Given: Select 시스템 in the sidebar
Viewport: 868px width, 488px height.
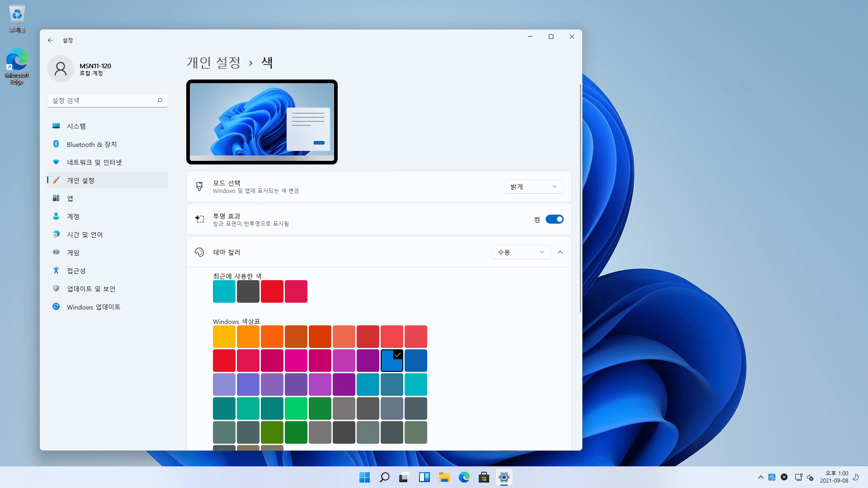Looking at the screenshot, I should (x=108, y=126).
